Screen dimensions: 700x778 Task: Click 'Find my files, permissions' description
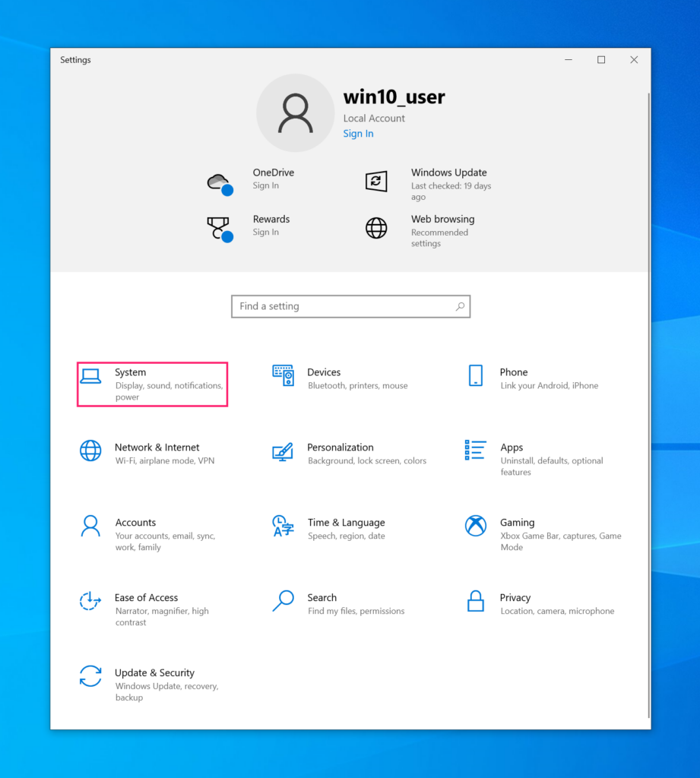click(356, 611)
